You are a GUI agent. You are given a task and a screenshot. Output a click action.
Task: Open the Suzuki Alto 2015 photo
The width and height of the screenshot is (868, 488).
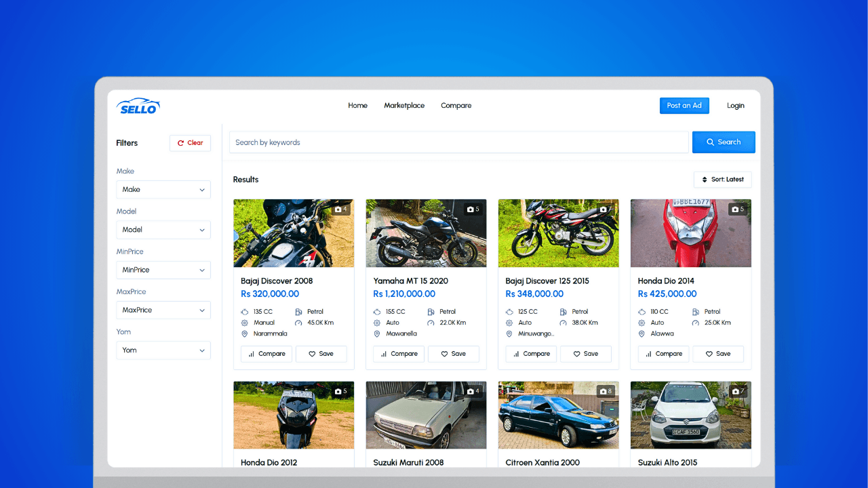691,415
